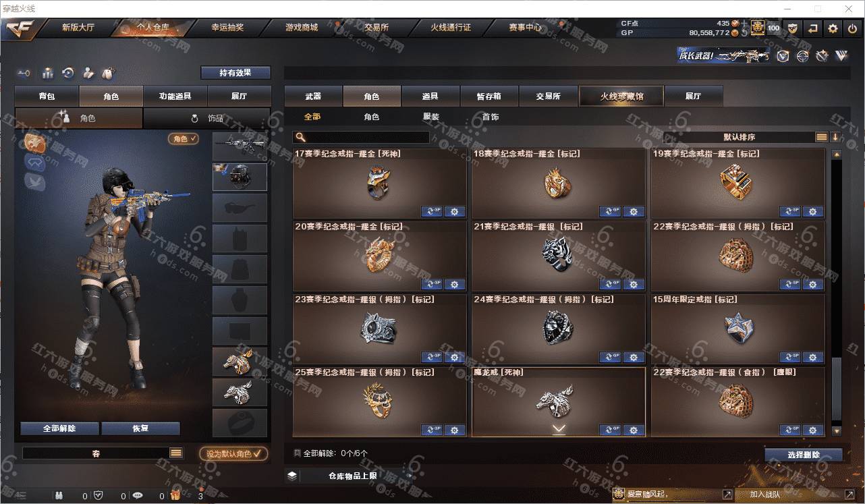The height and width of the screenshot is (504, 865).
Task: Click the key icon above the 背包 tab
Action: pyautogui.click(x=25, y=73)
